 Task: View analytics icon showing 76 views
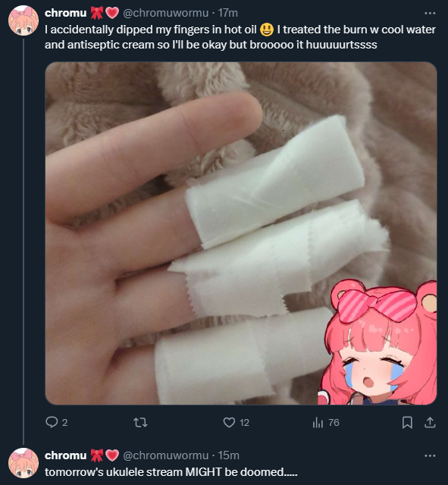[x=318, y=423]
